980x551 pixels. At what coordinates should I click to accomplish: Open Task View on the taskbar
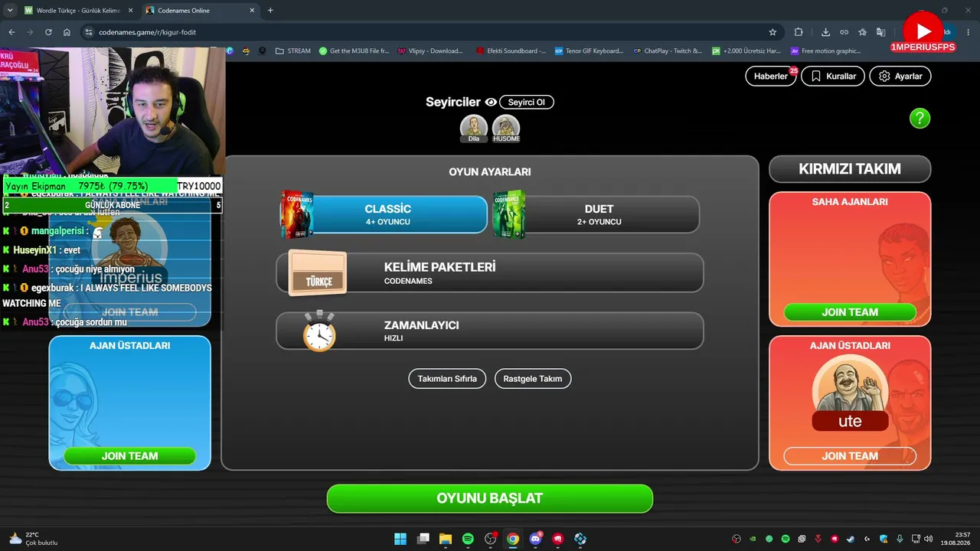click(x=423, y=539)
